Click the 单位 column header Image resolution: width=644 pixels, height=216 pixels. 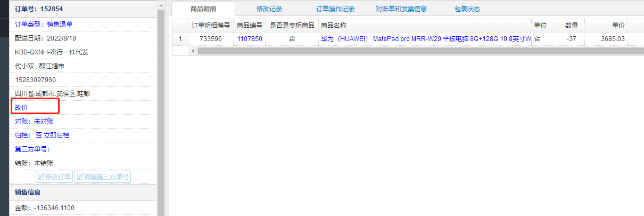(544, 25)
